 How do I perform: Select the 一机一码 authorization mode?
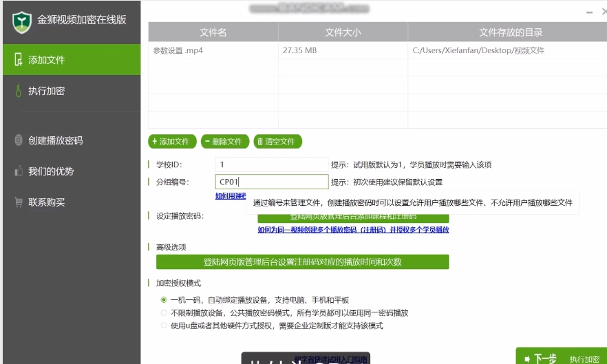(164, 300)
